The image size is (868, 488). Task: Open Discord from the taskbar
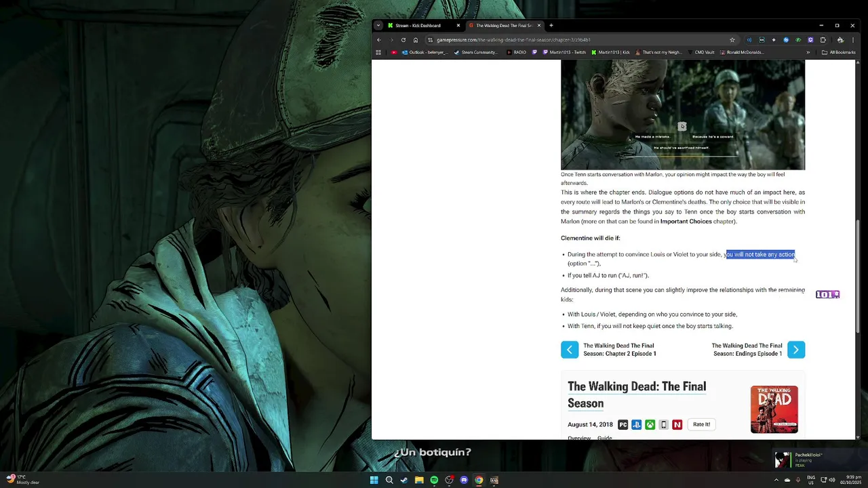click(x=464, y=480)
